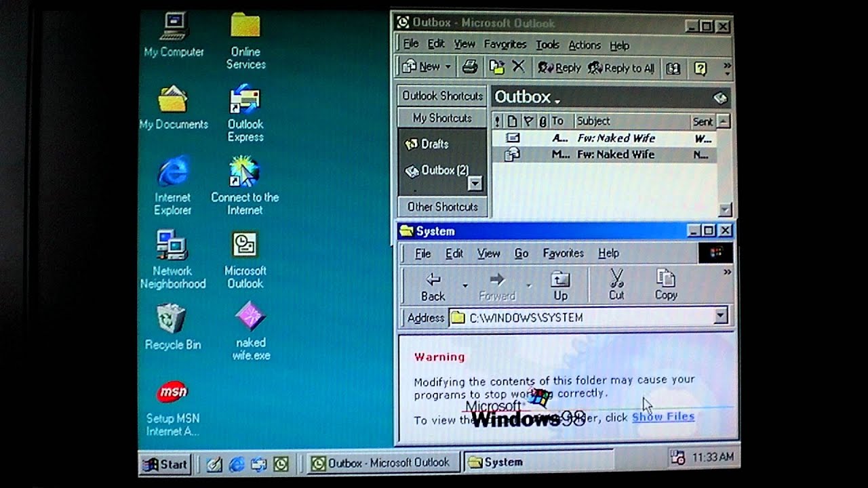Select first Fw: Naked Wife message

(603, 138)
